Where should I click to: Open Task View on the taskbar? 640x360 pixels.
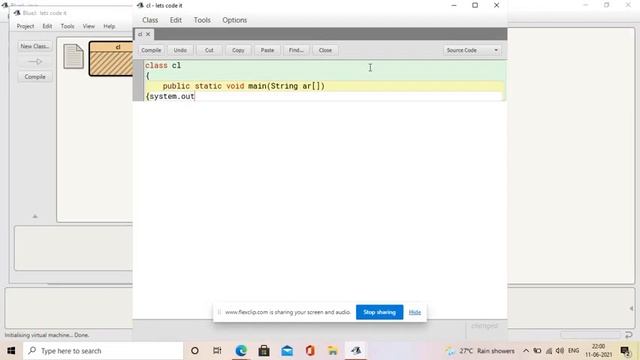point(217,351)
